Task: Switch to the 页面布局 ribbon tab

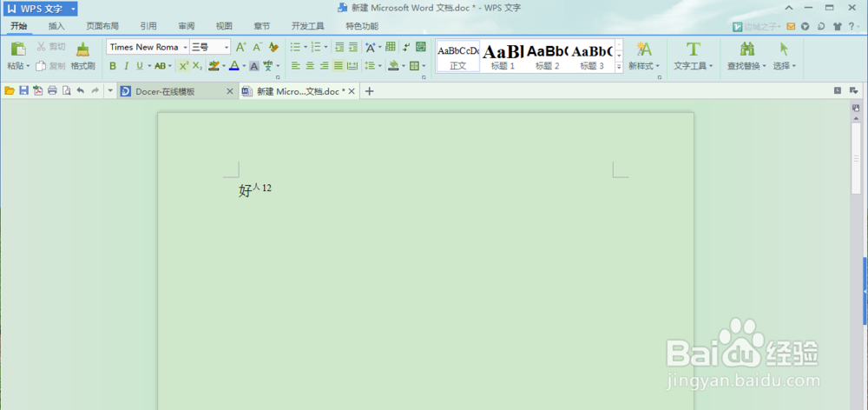Action: [102, 26]
